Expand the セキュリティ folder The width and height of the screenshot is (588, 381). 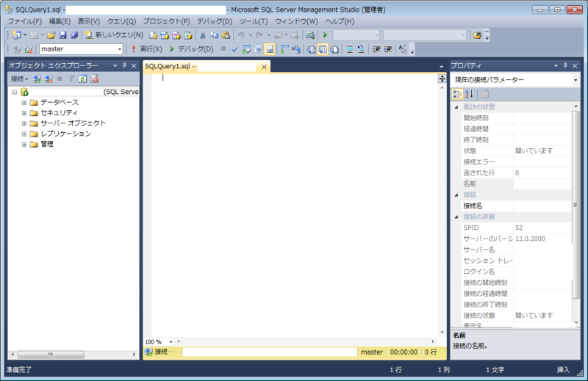[x=24, y=113]
